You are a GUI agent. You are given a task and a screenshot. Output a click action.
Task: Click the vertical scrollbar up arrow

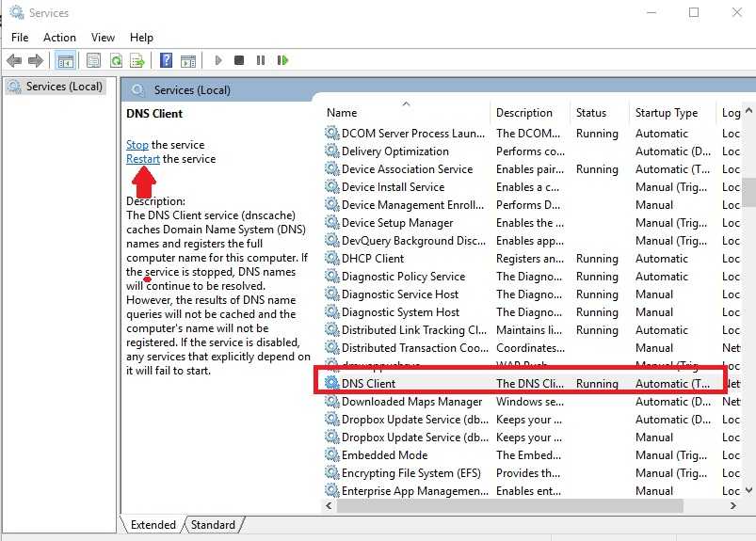[748, 111]
